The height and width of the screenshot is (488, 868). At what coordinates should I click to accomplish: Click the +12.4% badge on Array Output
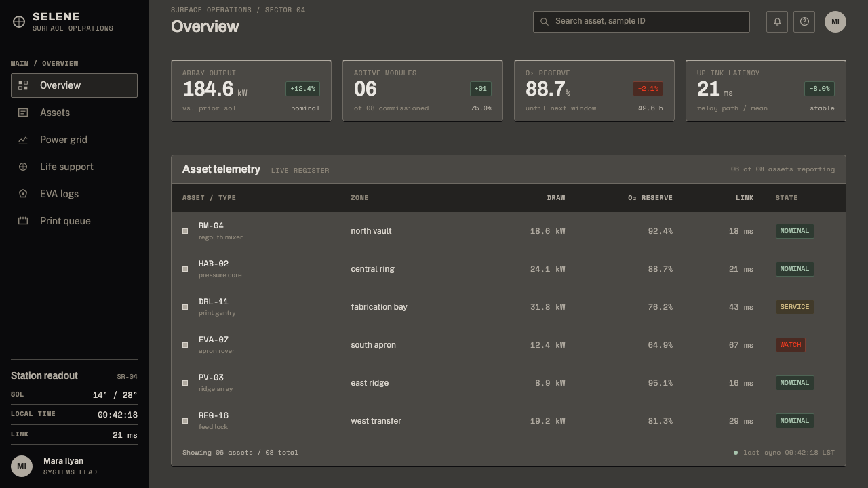point(302,89)
